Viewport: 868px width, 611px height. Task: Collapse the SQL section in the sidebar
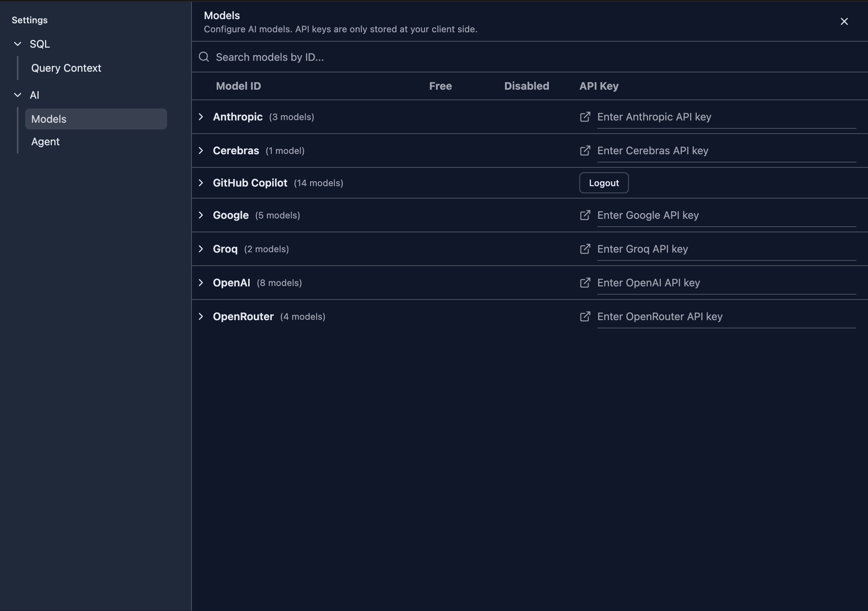click(17, 44)
